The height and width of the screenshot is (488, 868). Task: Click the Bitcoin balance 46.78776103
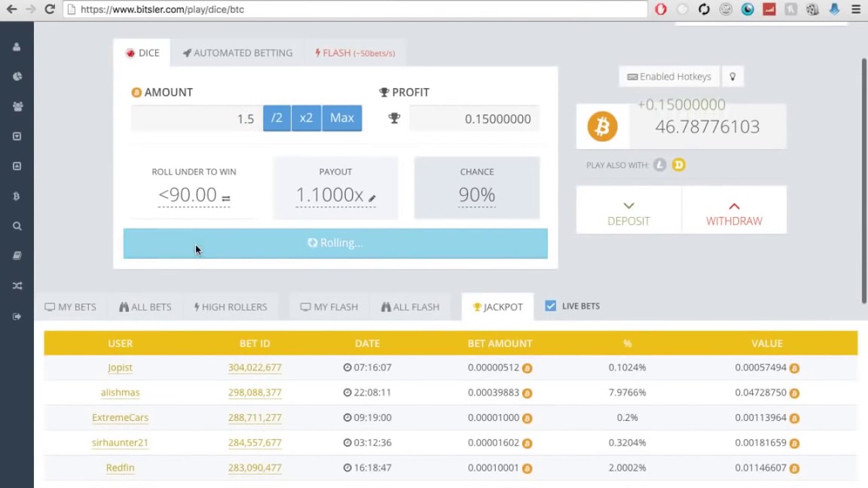coord(707,127)
